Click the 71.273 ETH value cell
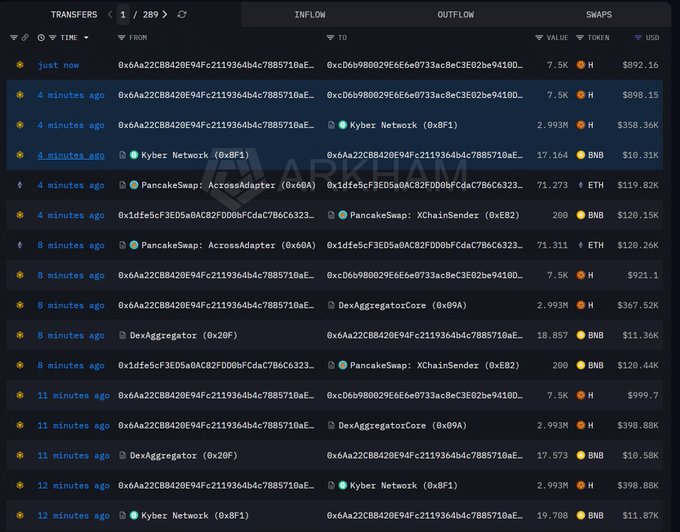Image resolution: width=680 pixels, height=532 pixels. click(x=552, y=185)
